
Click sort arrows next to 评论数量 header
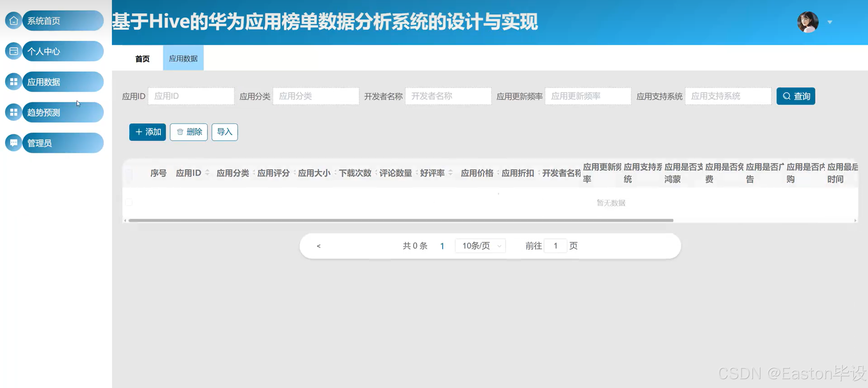tap(416, 173)
